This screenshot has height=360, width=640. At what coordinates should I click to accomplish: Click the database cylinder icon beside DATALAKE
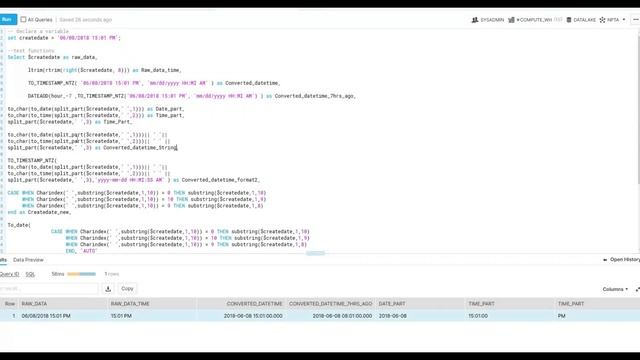pyautogui.click(x=569, y=20)
